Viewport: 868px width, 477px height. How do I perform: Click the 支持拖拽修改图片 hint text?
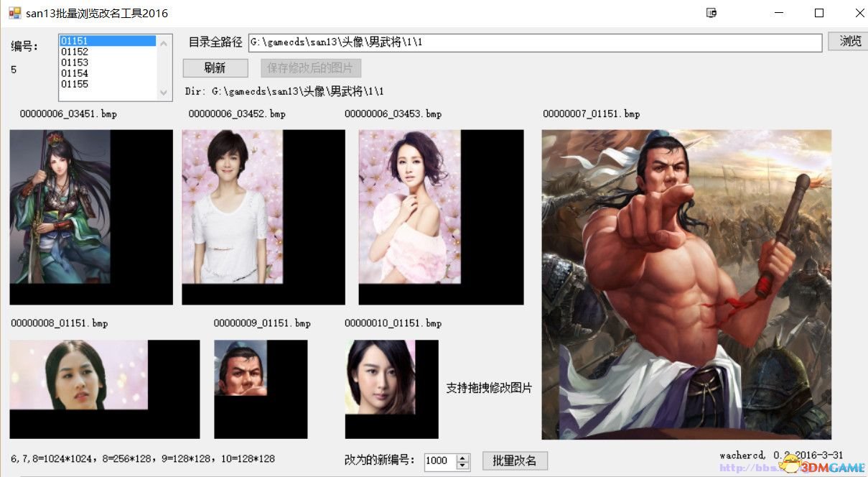489,388
